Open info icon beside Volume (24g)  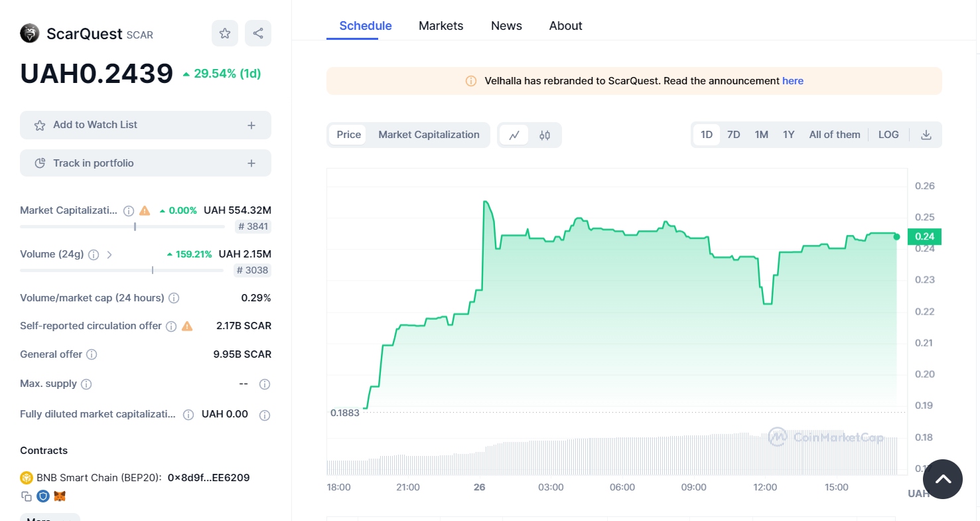[94, 254]
